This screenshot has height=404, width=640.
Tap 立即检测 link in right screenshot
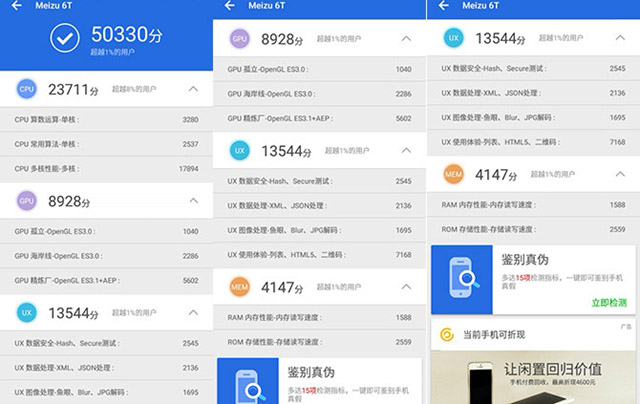(609, 303)
